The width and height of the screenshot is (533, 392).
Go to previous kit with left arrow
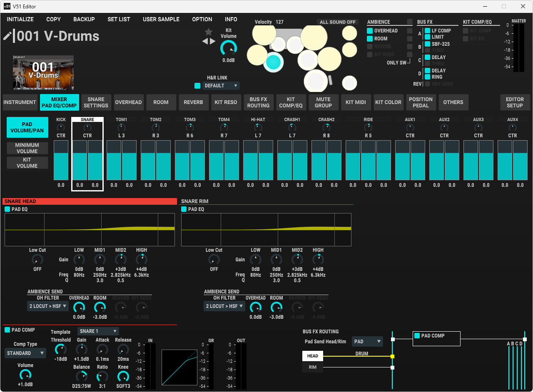[205, 41]
